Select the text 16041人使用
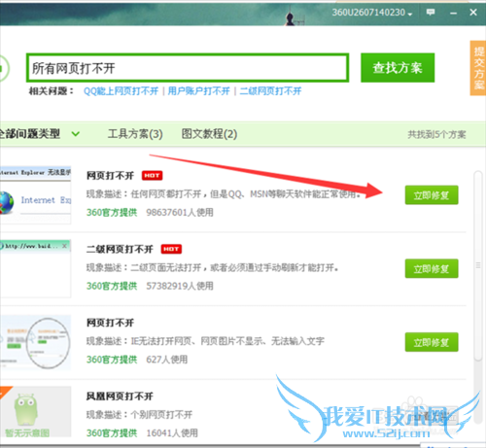Image resolution: width=486 pixels, height=448 pixels. [x=172, y=433]
